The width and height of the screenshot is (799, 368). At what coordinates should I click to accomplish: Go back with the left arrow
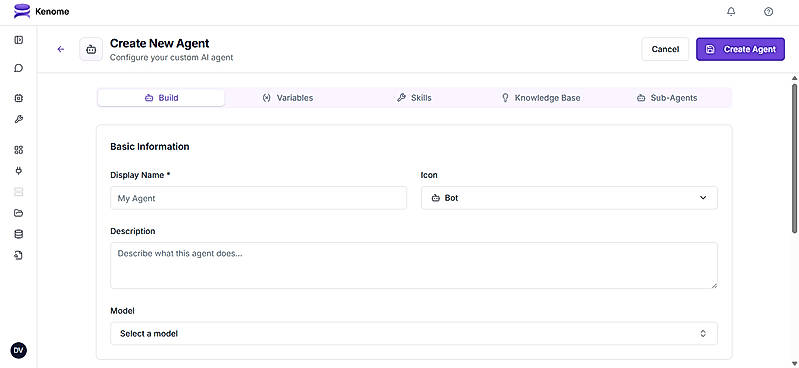61,49
